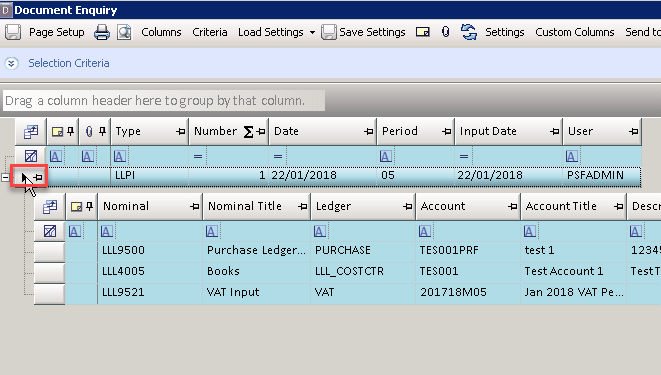
Task: Open Input Date filter equals operator
Action: click(464, 157)
